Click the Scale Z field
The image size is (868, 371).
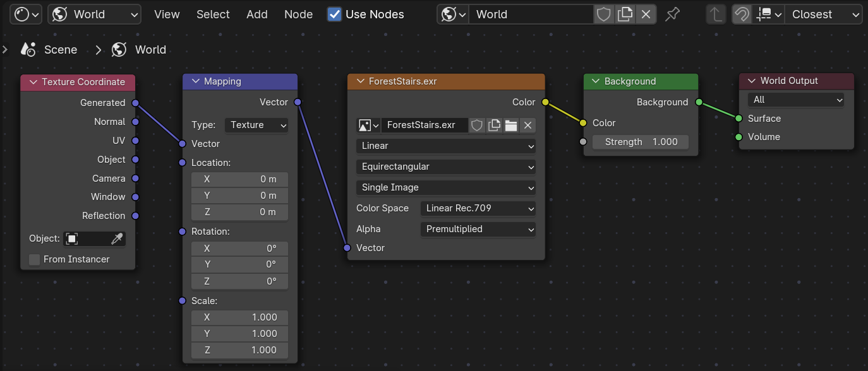[x=239, y=350]
